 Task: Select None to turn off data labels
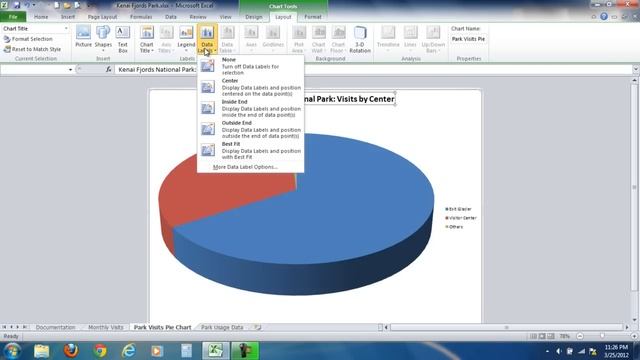coord(251,66)
